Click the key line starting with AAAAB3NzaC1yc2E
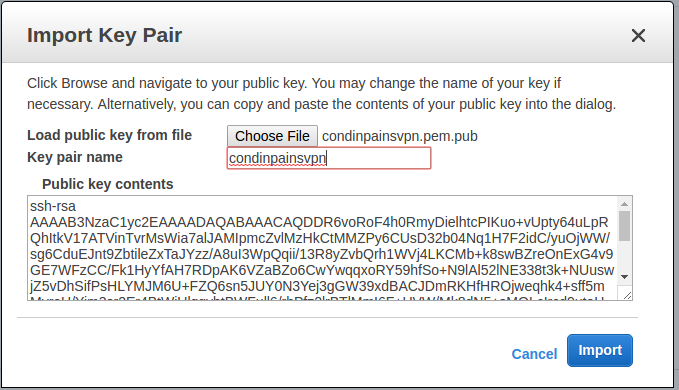679x390 pixels. (x=319, y=222)
